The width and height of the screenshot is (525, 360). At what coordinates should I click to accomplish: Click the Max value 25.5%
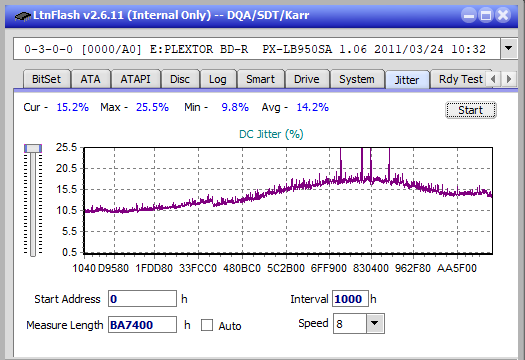[x=152, y=107]
